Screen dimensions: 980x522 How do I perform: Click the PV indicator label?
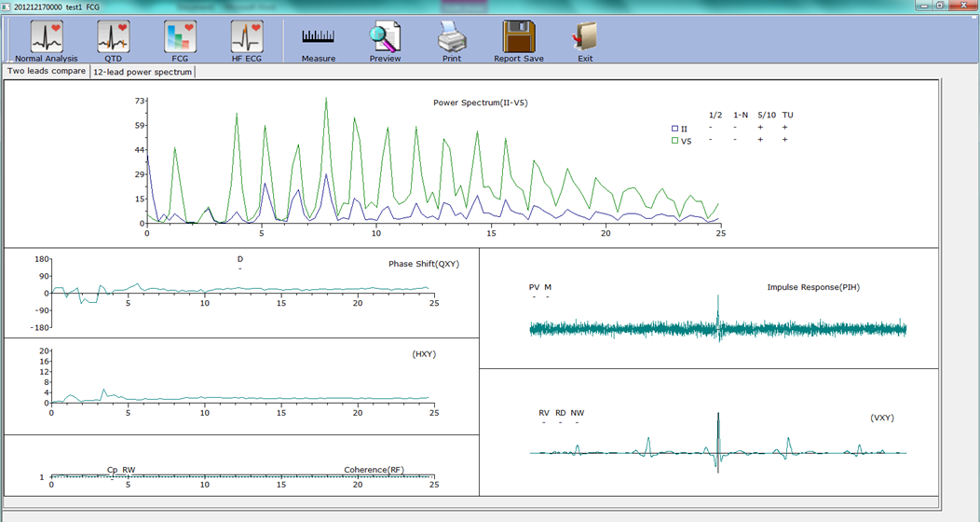534,287
